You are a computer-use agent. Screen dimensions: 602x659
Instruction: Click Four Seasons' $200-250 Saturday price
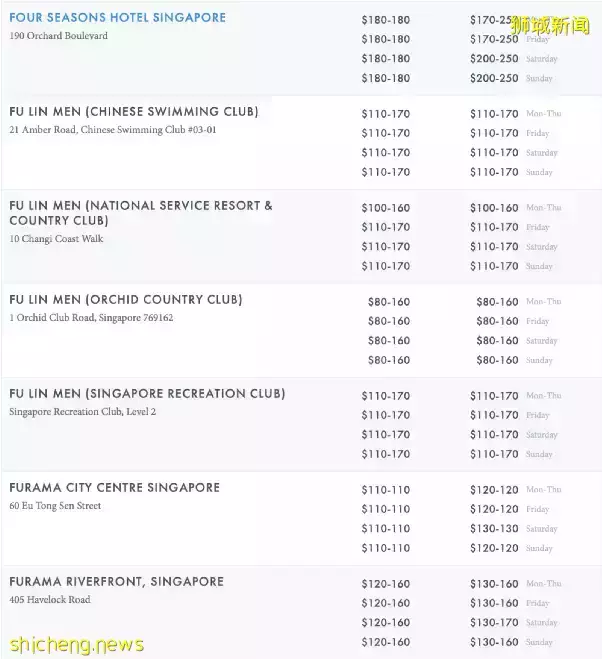pos(494,59)
